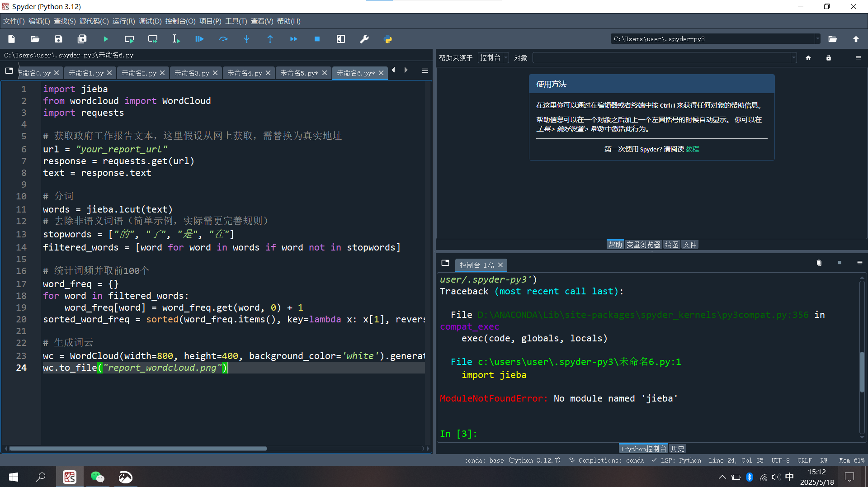The image size is (868, 487).
Task: Switch to 文件 pane tab
Action: click(689, 245)
